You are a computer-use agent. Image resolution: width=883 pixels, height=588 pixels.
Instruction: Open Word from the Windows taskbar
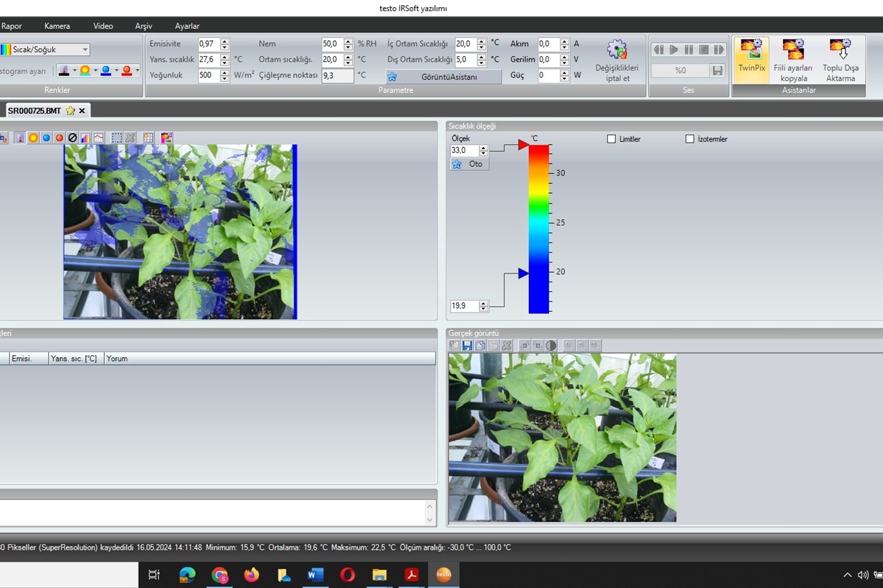(x=315, y=574)
